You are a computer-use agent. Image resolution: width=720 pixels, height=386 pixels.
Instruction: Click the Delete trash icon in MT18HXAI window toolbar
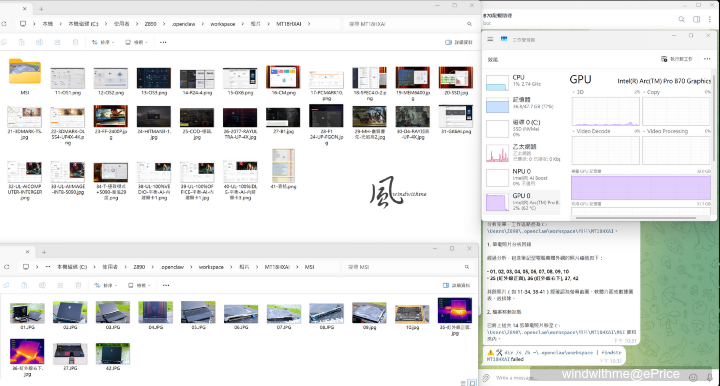(x=75, y=42)
